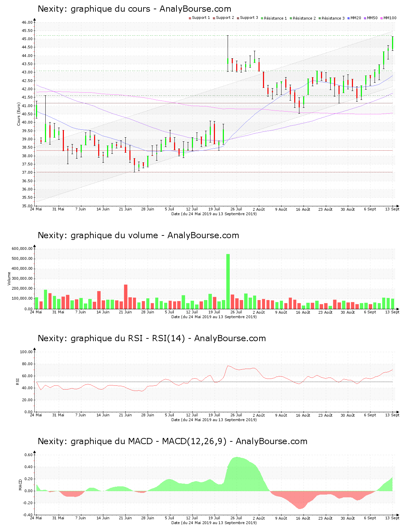This screenshot has width=412, height=532.
Task: Click the MM20 legend color swatch
Action: 348,18
